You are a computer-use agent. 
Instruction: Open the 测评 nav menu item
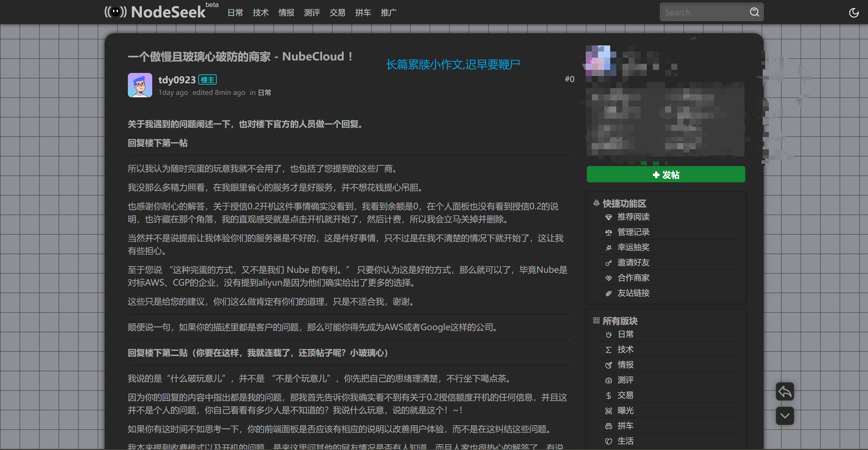[312, 13]
